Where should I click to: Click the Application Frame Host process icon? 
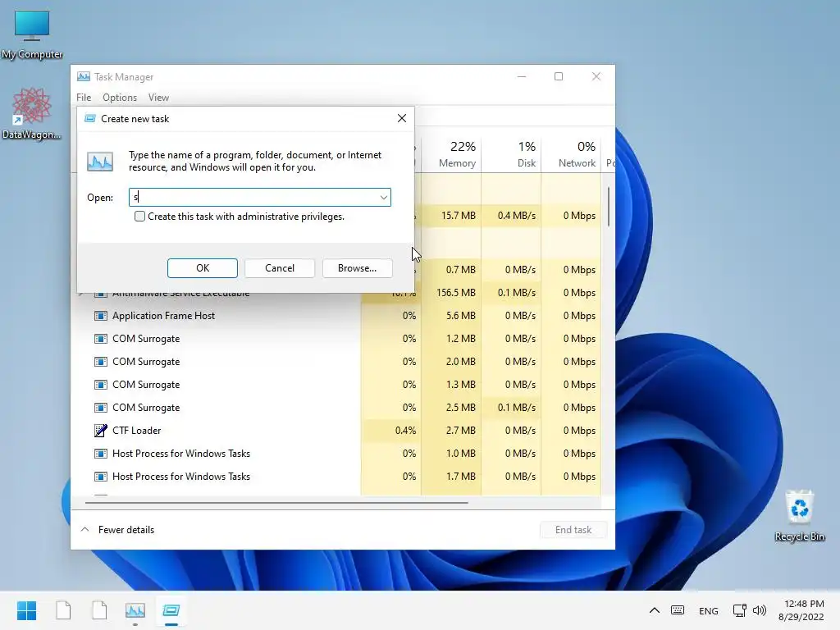(x=100, y=316)
